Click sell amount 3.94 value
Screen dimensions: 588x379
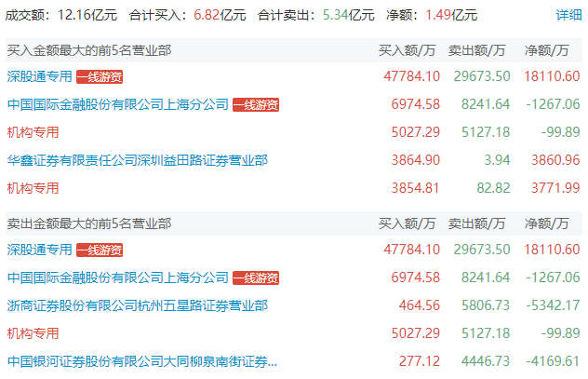497,160
